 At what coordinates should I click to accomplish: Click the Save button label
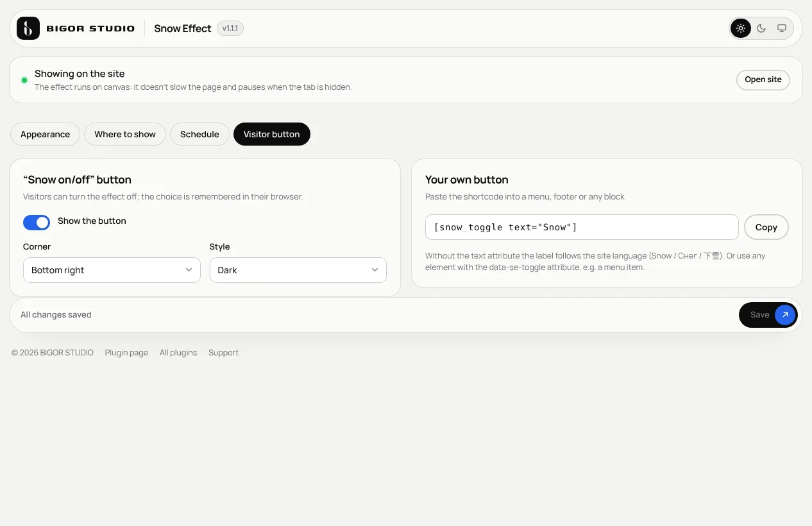tap(760, 315)
